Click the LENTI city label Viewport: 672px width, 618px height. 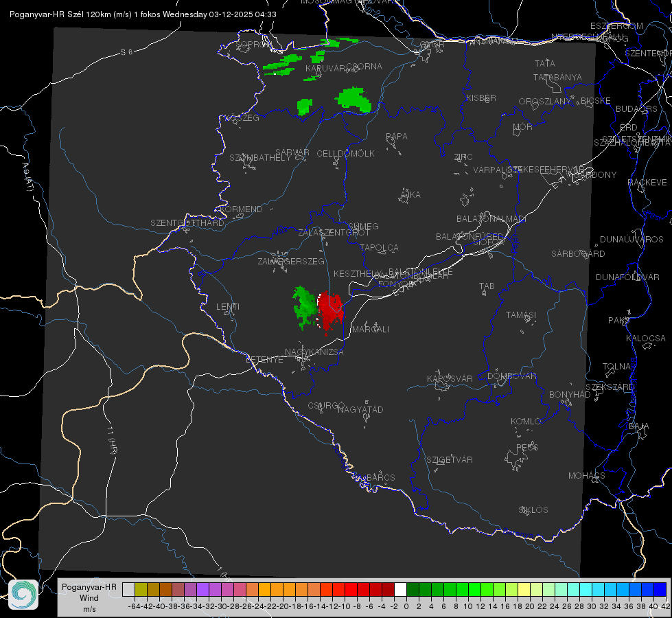pos(228,307)
